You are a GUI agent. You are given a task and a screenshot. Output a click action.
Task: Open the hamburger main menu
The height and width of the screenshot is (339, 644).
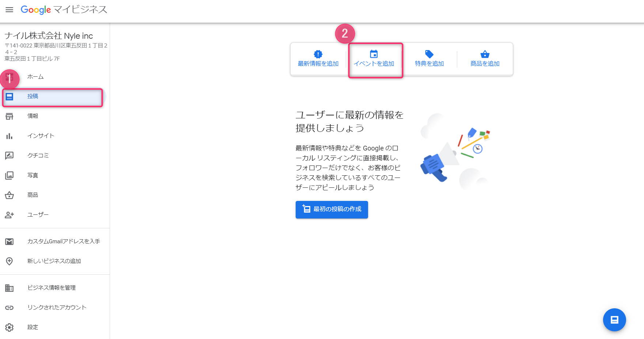pyautogui.click(x=10, y=9)
